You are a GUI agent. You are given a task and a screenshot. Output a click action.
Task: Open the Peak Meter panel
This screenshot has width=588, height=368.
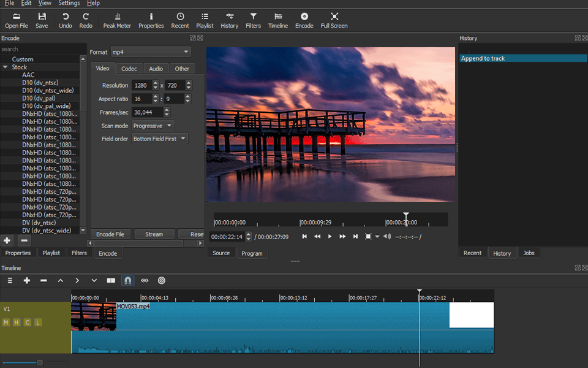[x=117, y=20]
